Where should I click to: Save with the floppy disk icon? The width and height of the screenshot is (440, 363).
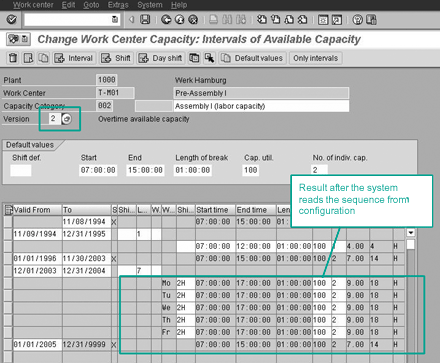coord(145,20)
